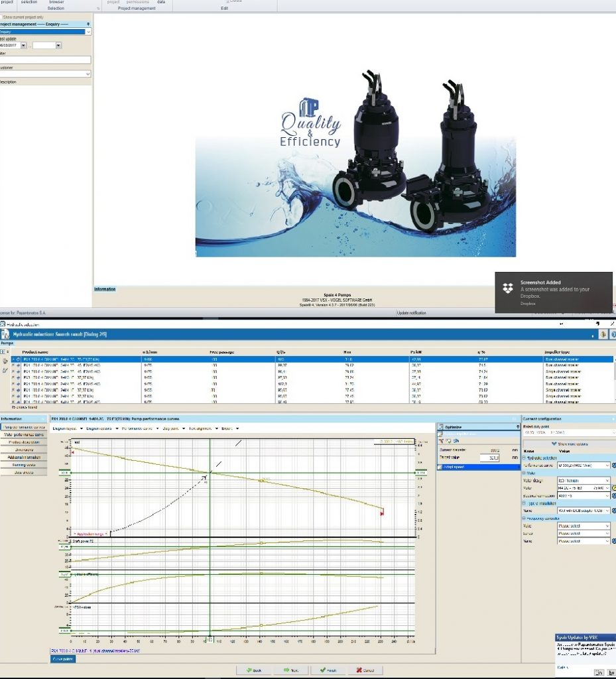
Task: Click inside the Target value input field
Action: pyautogui.click(x=489, y=458)
